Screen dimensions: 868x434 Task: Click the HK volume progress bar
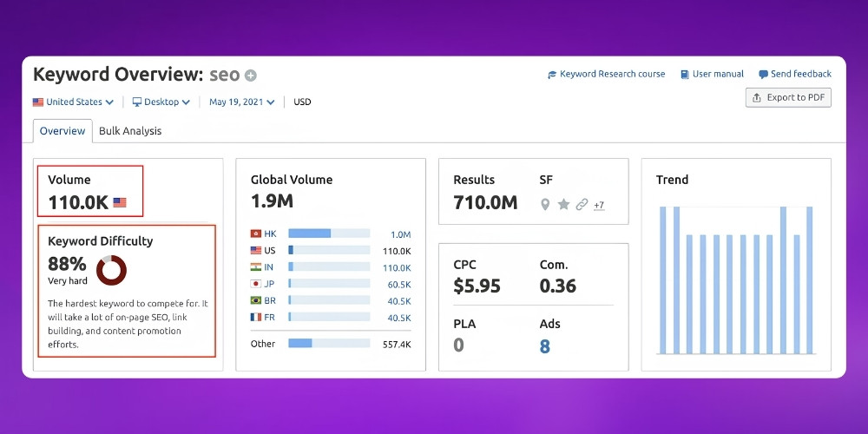point(329,233)
